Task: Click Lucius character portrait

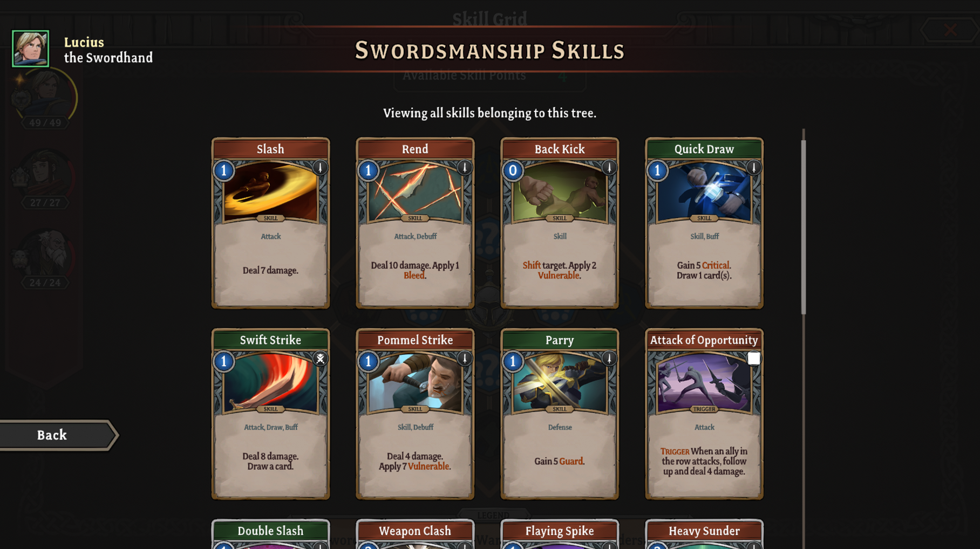Action: [31, 49]
